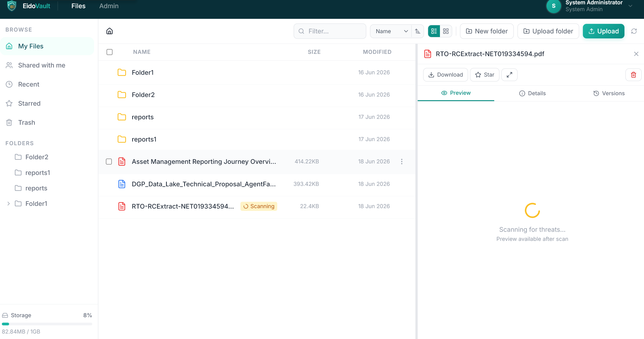
Task: Switch to the Preview tab
Action: click(x=456, y=93)
